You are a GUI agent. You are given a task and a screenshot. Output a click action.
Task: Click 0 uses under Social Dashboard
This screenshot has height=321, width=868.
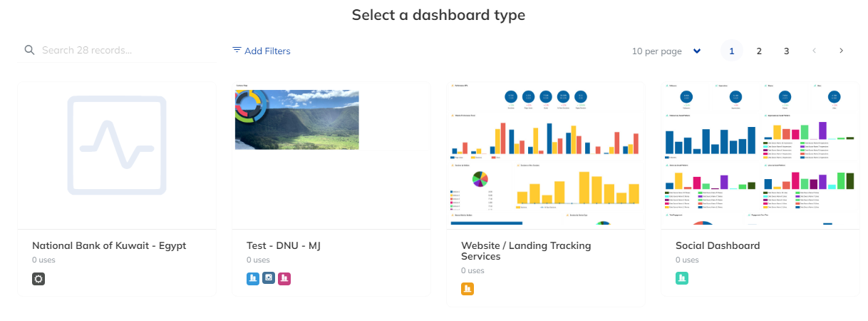(x=687, y=260)
